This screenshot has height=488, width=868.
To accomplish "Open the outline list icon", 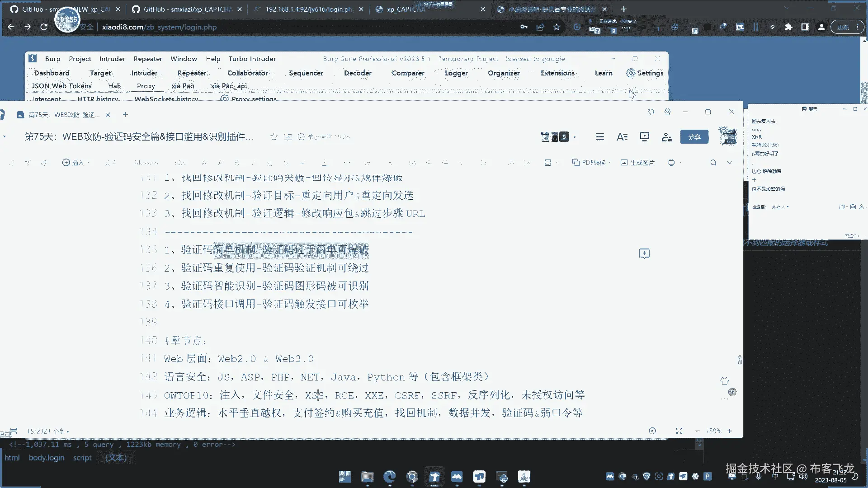I will pyautogui.click(x=599, y=137).
